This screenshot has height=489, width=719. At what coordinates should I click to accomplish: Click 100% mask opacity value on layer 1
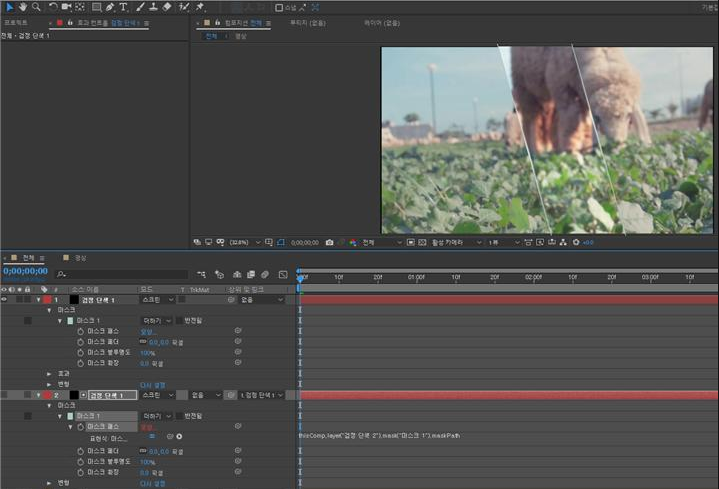[x=147, y=353]
